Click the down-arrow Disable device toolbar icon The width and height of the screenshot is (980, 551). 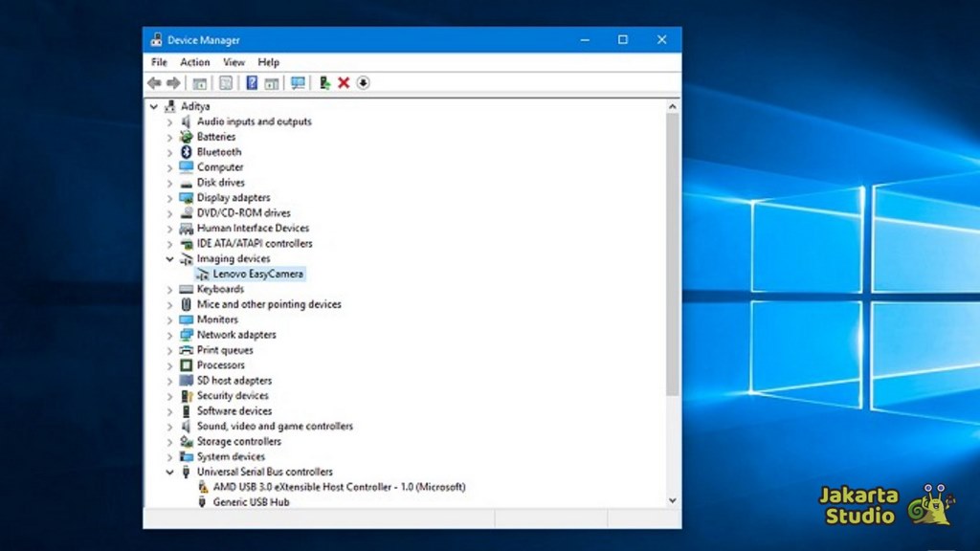[363, 83]
